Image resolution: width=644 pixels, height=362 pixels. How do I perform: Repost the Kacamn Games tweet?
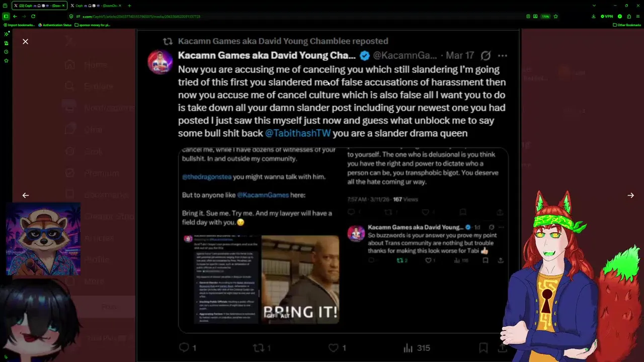(x=258, y=347)
